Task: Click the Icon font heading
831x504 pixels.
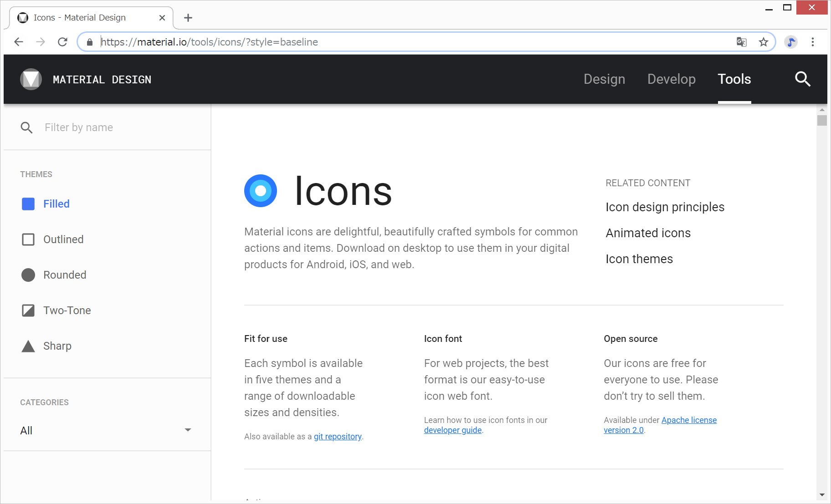Action: pyautogui.click(x=443, y=339)
